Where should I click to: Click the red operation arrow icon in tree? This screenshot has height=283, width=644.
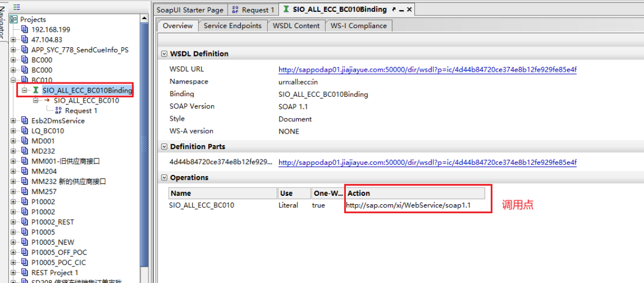(x=47, y=100)
